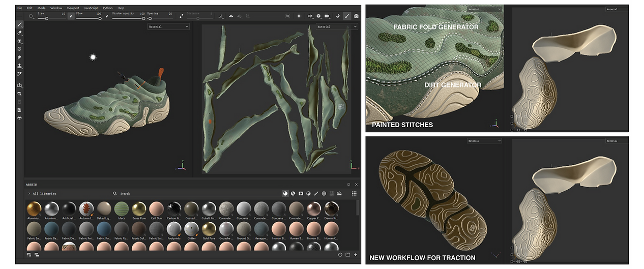This screenshot has height=269, width=644.
Task: Filter assets by filters half-circle icon
Action: click(x=308, y=193)
